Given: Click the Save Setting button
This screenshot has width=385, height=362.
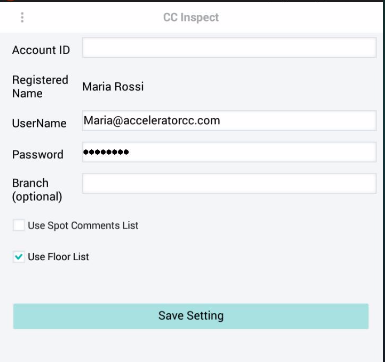Looking at the screenshot, I should point(191,316).
